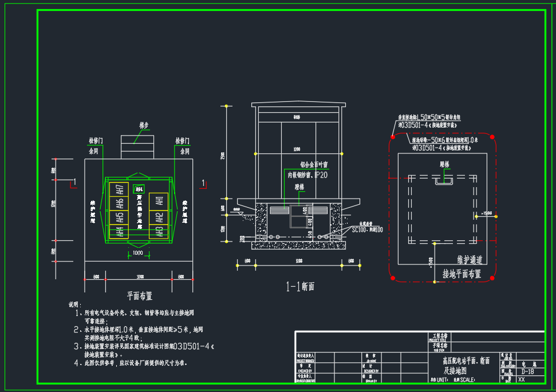Viewport: 556px width, 392px height.
Task: Pick the 1000 dimension text below cabinets
Action: 138,252
